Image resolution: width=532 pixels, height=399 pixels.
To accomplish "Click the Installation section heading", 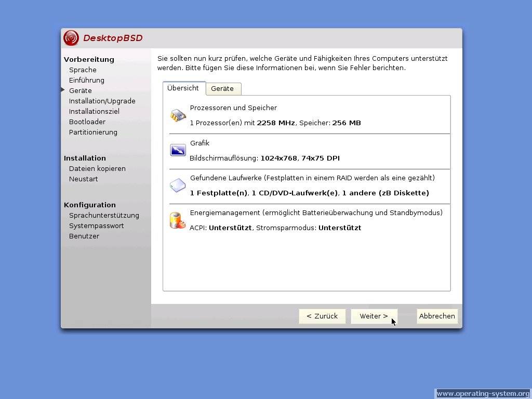I will [x=85, y=158].
